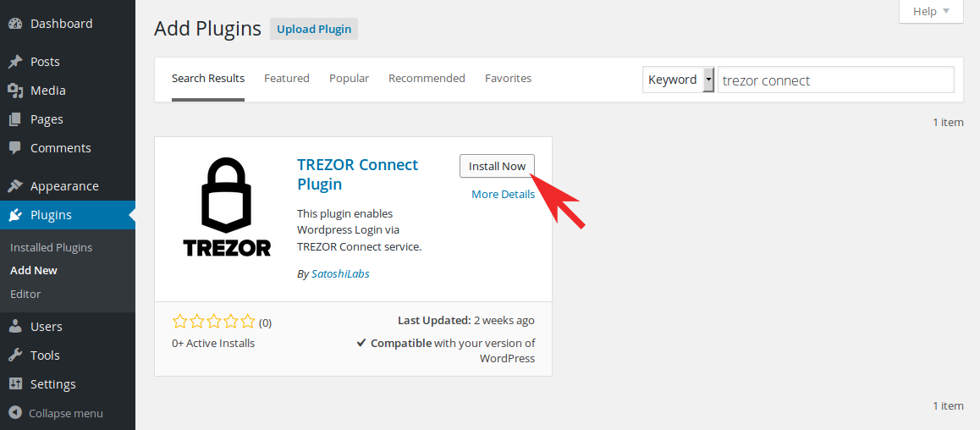This screenshot has width=980, height=430.
Task: Select the Pages icon in sidebar
Action: [x=15, y=119]
